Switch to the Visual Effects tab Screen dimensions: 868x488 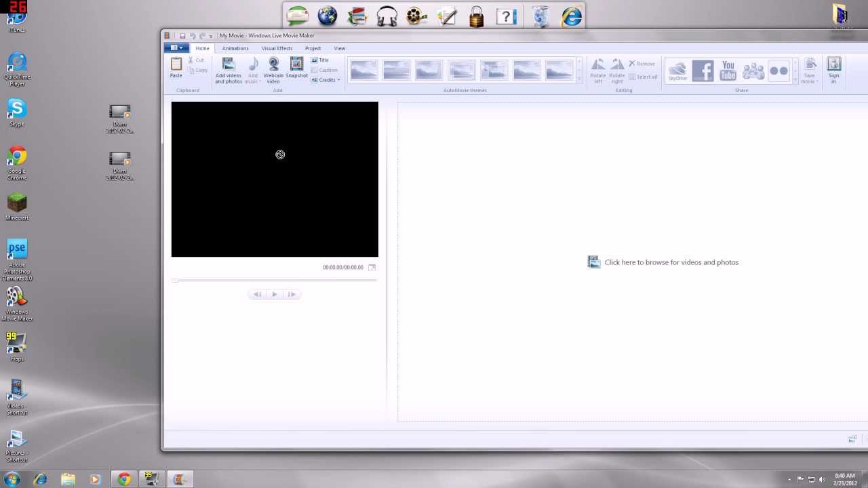point(277,48)
